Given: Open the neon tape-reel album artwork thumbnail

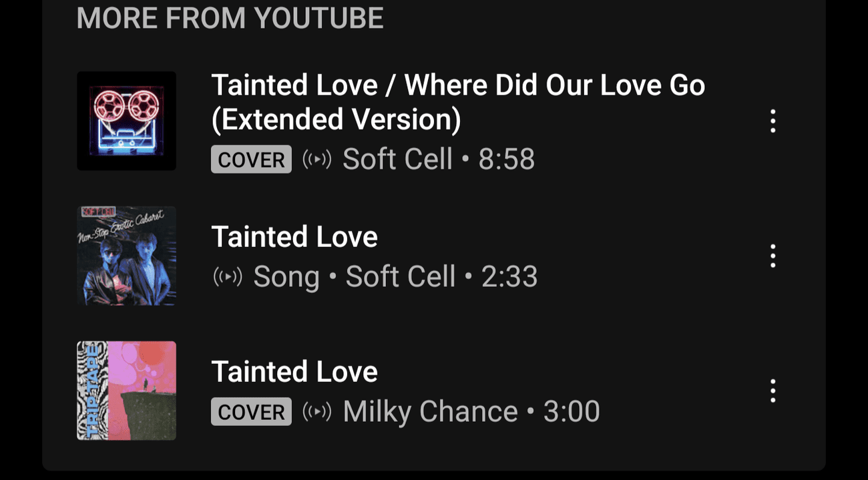Looking at the screenshot, I should [126, 121].
